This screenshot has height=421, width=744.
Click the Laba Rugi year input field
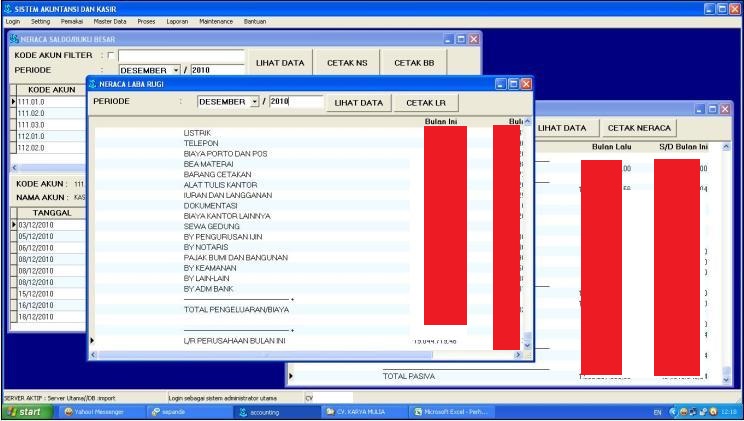(x=295, y=102)
